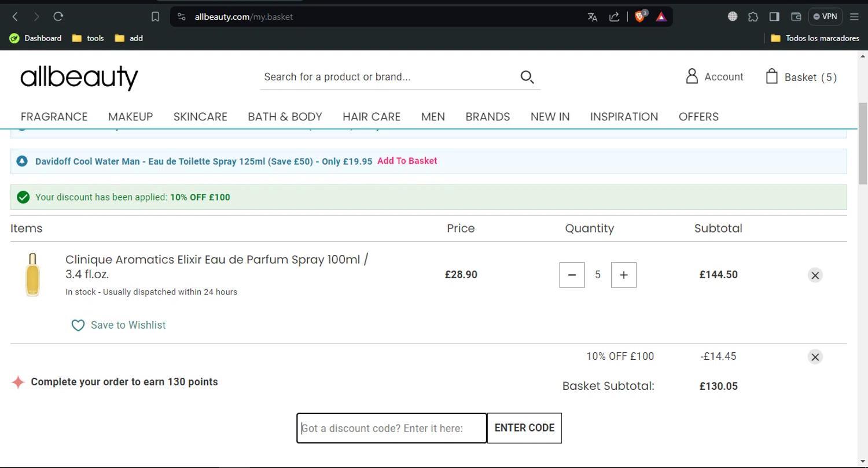Click the globe extension icon
The image size is (868, 468).
pos(733,17)
